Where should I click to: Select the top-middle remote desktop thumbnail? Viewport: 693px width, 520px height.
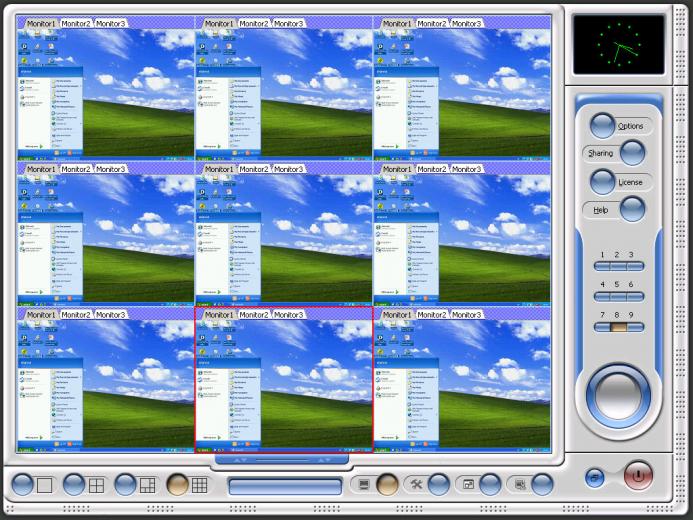click(284, 94)
